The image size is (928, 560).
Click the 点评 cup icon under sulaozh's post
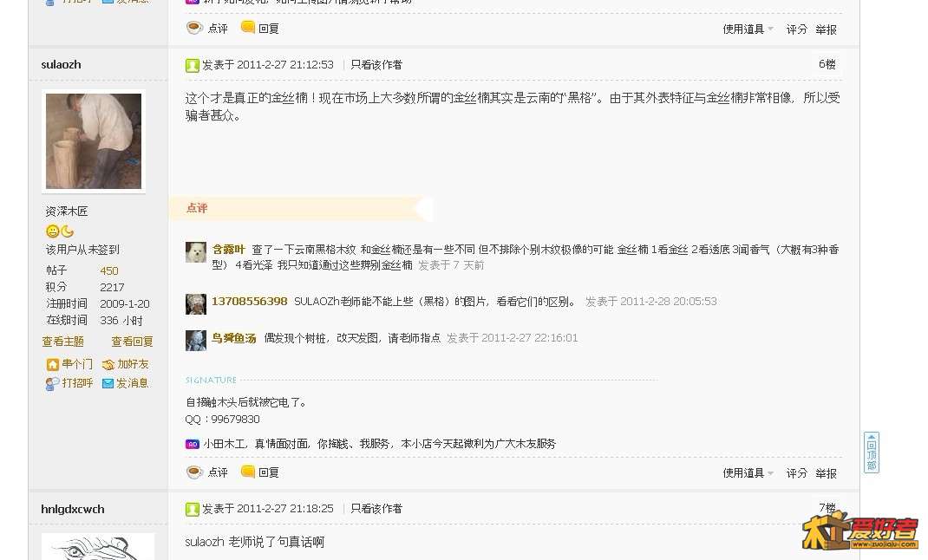(195, 472)
